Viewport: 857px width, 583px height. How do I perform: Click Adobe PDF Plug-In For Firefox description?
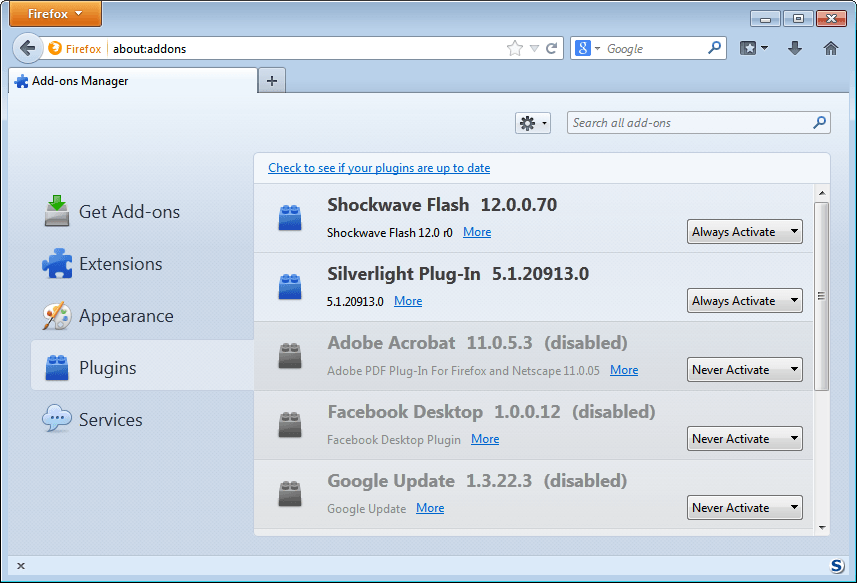coord(463,371)
